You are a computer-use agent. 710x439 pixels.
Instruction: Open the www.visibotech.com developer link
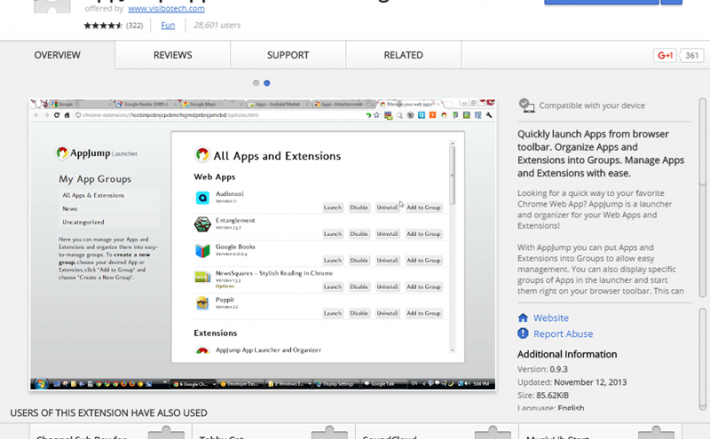coord(166,8)
